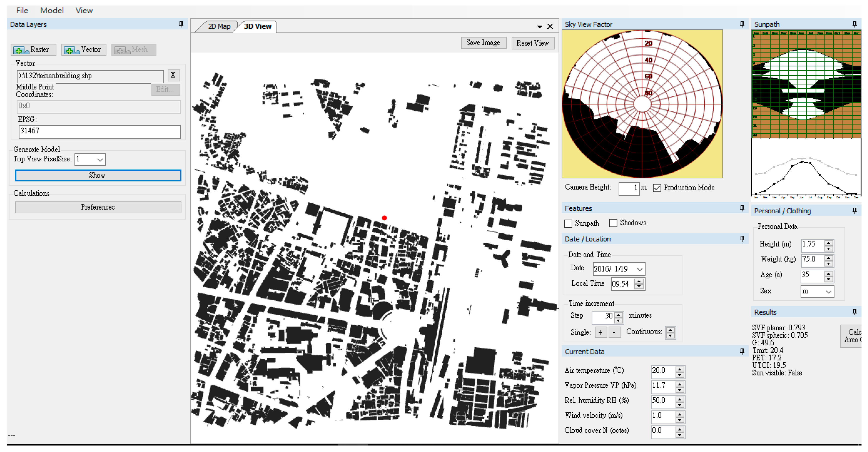Image resolution: width=868 pixels, height=452 pixels.
Task: Enable the Sunpath feature checkbox
Action: pos(568,223)
